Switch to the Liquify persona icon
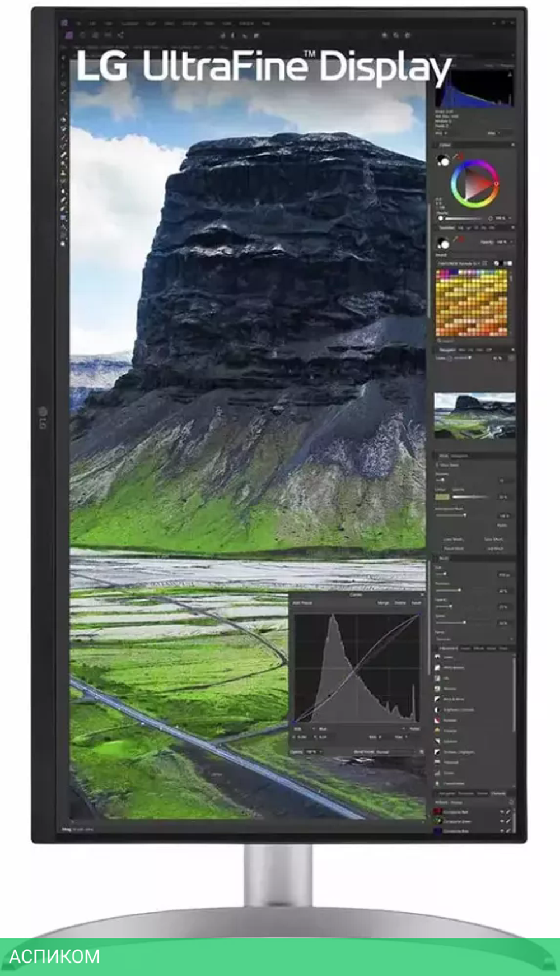This screenshot has width=560, height=976. click(x=82, y=35)
